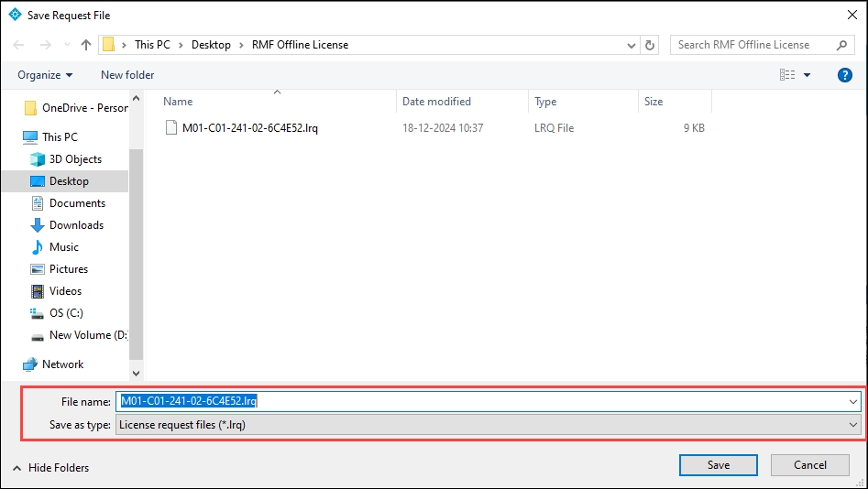Expand the File name history dropdown
Viewport: 868px width, 489px height.
[853, 401]
